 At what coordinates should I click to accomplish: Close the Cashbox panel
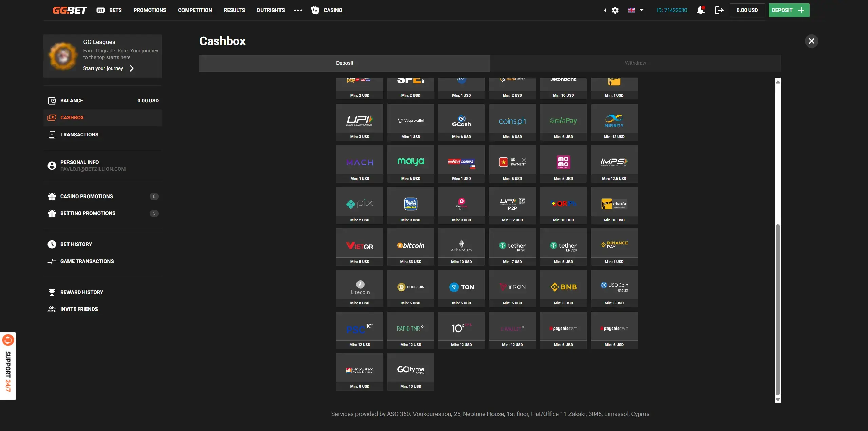pos(811,41)
